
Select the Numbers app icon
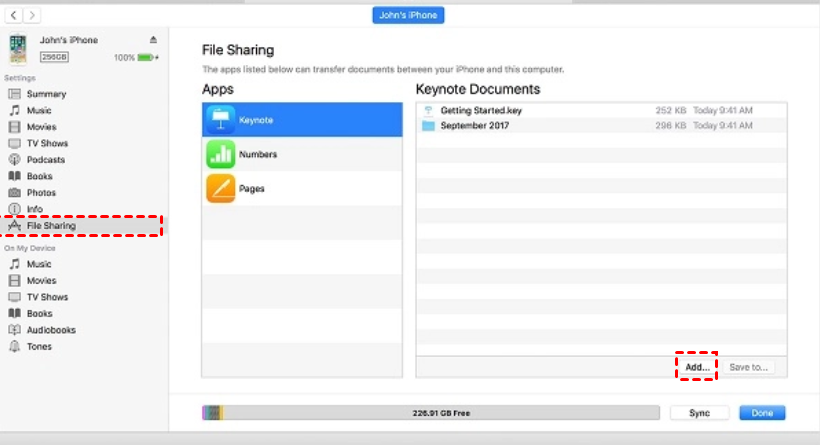(x=220, y=154)
